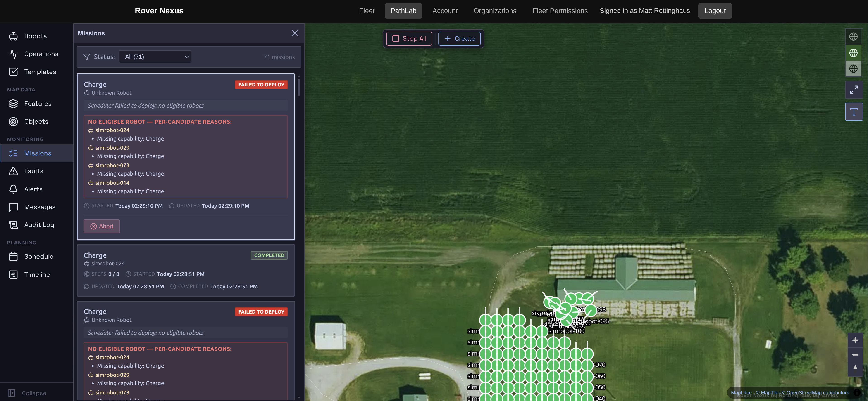The height and width of the screenshot is (401, 868).
Task: Click the simrobot-100 map label
Action: [x=566, y=331]
